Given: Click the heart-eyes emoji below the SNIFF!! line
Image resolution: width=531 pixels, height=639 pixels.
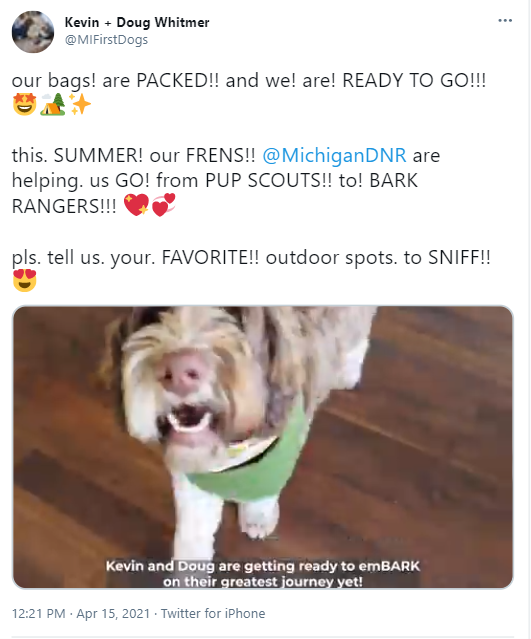Looking at the screenshot, I should click(x=24, y=280).
